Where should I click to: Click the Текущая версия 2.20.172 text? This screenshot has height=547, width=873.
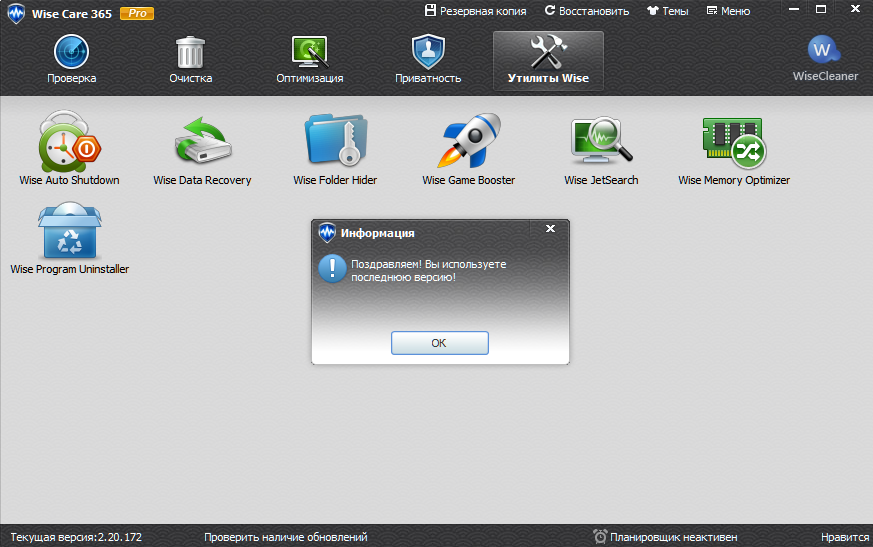click(x=76, y=537)
